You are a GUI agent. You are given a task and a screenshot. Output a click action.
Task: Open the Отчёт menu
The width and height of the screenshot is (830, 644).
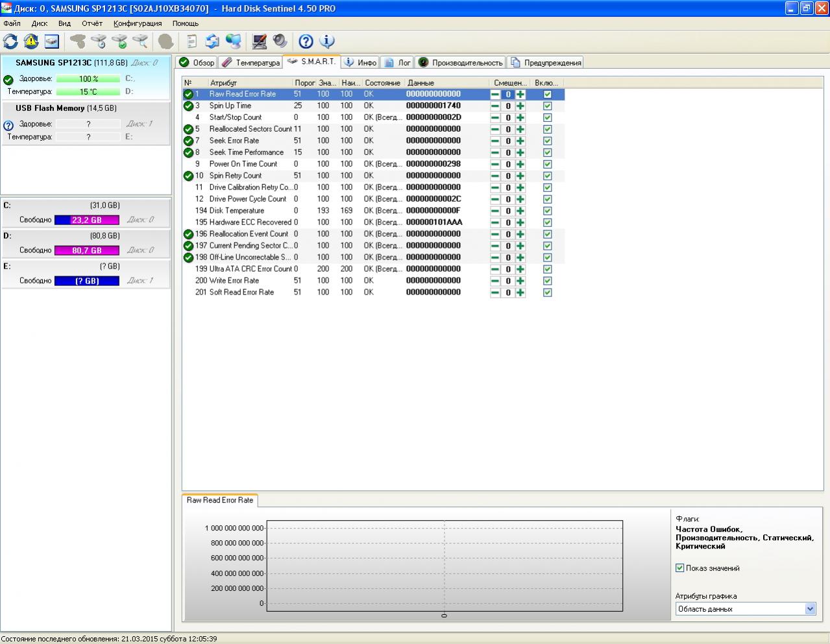(x=92, y=23)
